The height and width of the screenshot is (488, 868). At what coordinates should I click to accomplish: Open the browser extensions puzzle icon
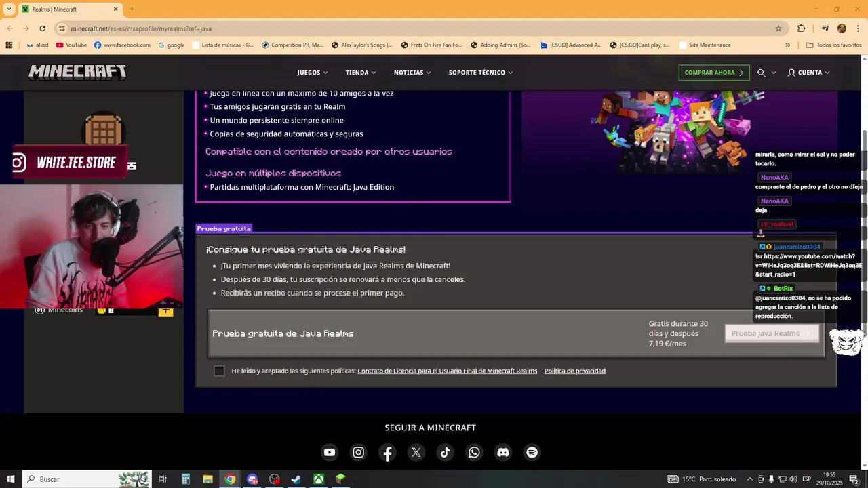[802, 28]
